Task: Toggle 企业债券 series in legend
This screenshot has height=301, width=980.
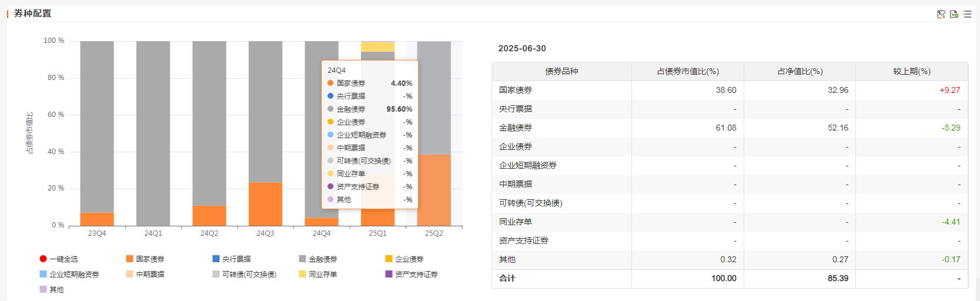Action: click(x=404, y=259)
